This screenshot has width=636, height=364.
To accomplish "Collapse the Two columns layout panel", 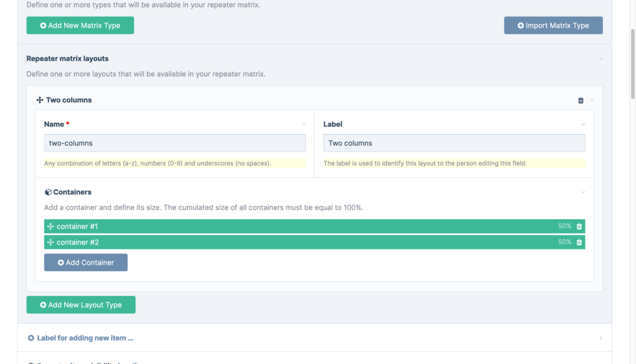I will (x=592, y=100).
